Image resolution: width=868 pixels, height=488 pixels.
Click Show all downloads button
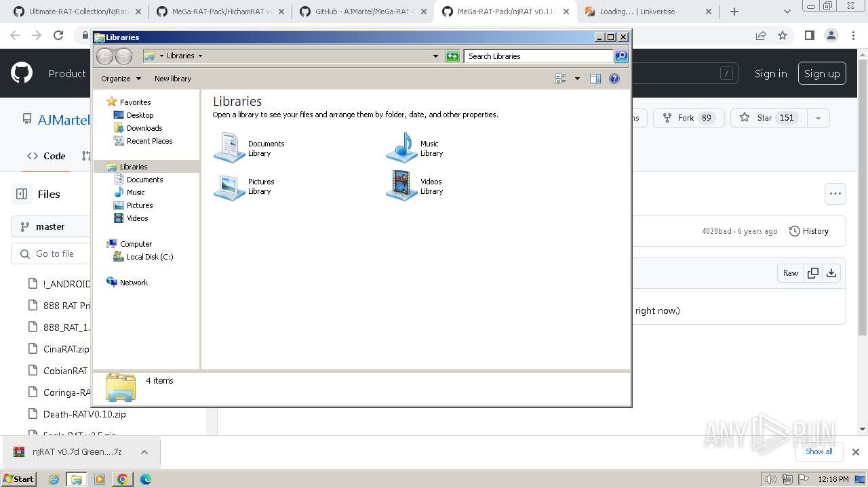tap(819, 451)
